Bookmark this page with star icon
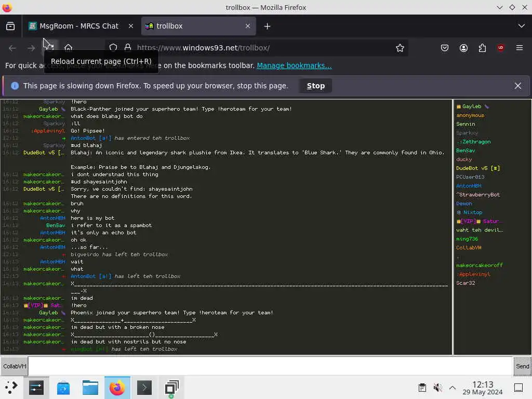This screenshot has width=532, height=399. pos(400,48)
